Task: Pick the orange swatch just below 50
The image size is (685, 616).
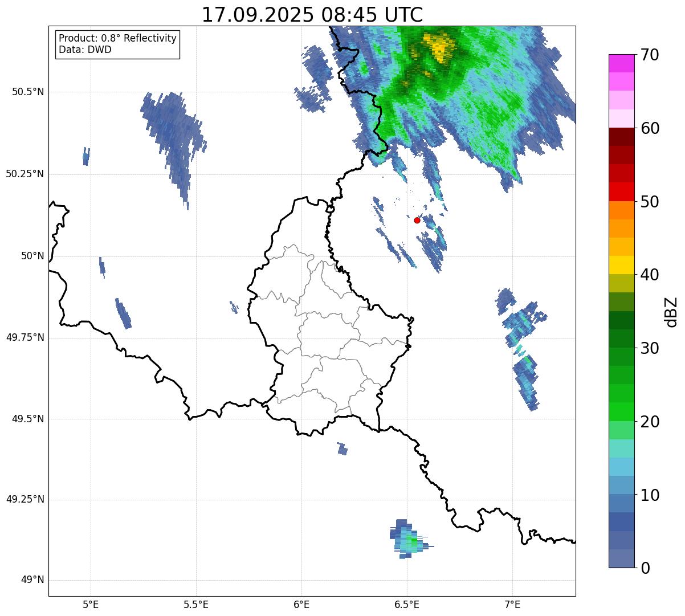Action: tap(621, 210)
